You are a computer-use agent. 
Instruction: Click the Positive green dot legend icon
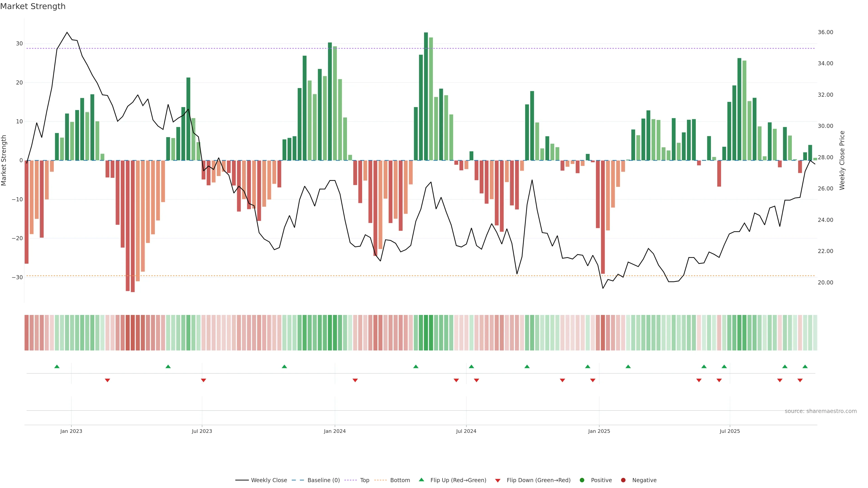click(x=582, y=480)
